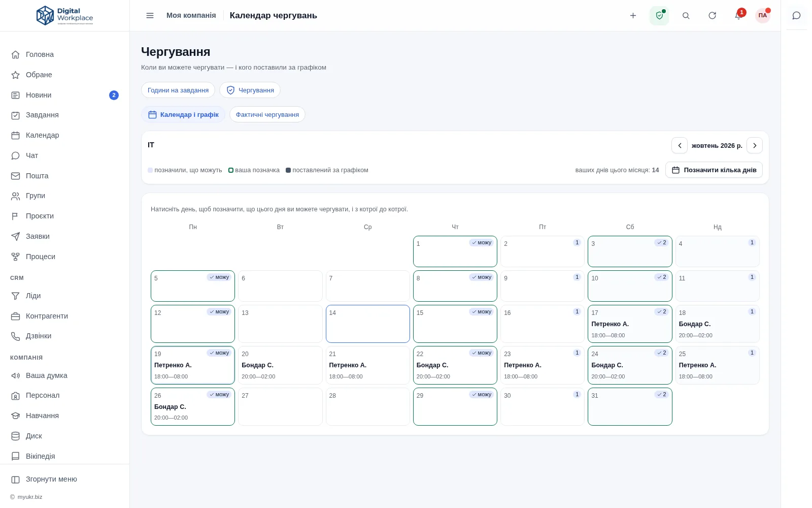Open Пошта in sidebar
The image size is (812, 508).
[65, 176]
